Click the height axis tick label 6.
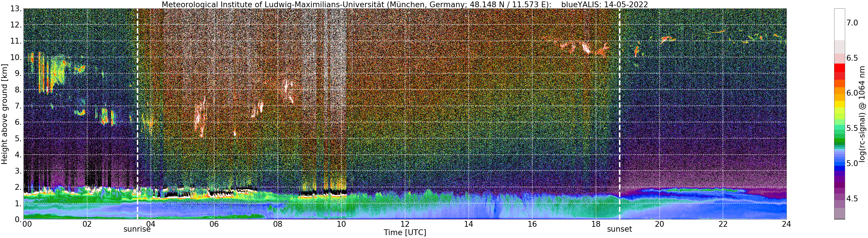868x238 pixels. pyautogui.click(x=18, y=122)
